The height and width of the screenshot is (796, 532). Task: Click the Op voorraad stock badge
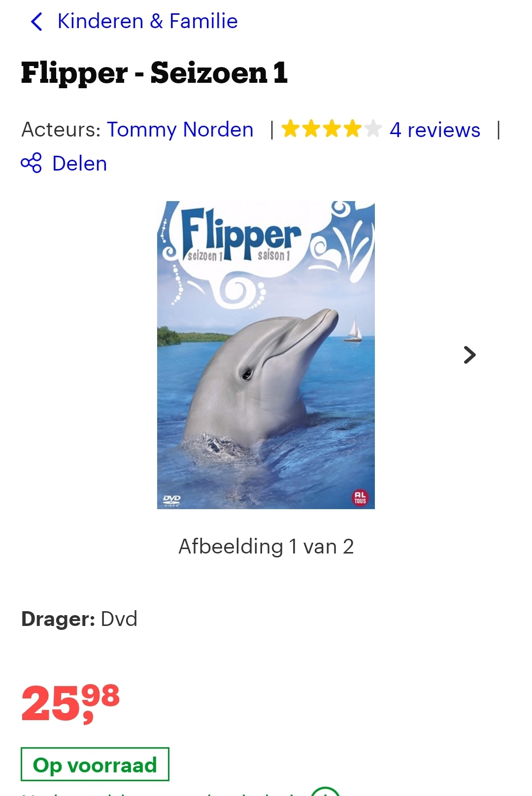click(95, 764)
